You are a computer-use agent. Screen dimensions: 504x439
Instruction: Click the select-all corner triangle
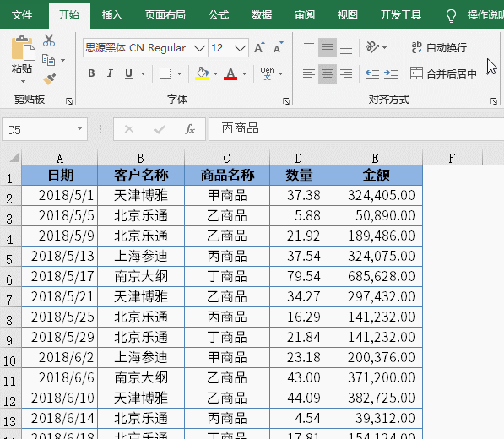tap(14, 158)
